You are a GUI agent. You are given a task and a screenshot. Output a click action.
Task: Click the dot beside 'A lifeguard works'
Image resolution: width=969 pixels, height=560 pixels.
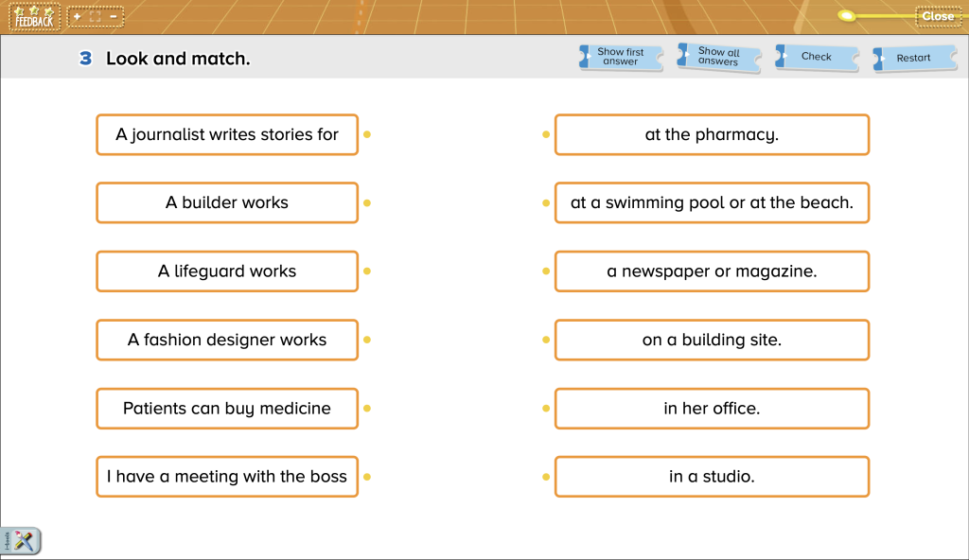pyautogui.click(x=367, y=271)
